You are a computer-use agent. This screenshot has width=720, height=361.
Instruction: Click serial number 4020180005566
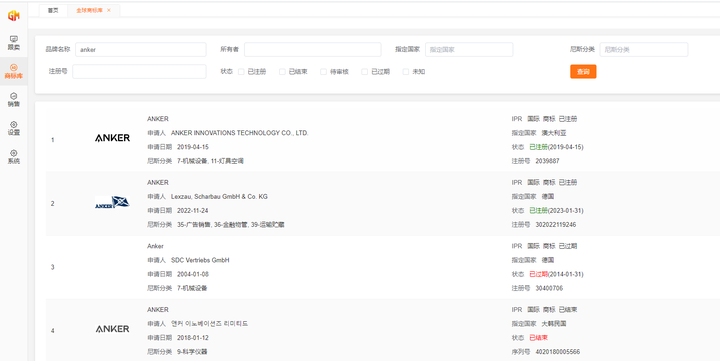[557, 352]
